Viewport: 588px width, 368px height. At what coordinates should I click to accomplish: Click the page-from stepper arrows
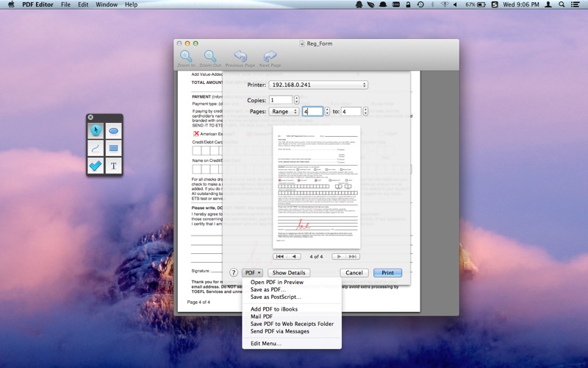(x=327, y=111)
